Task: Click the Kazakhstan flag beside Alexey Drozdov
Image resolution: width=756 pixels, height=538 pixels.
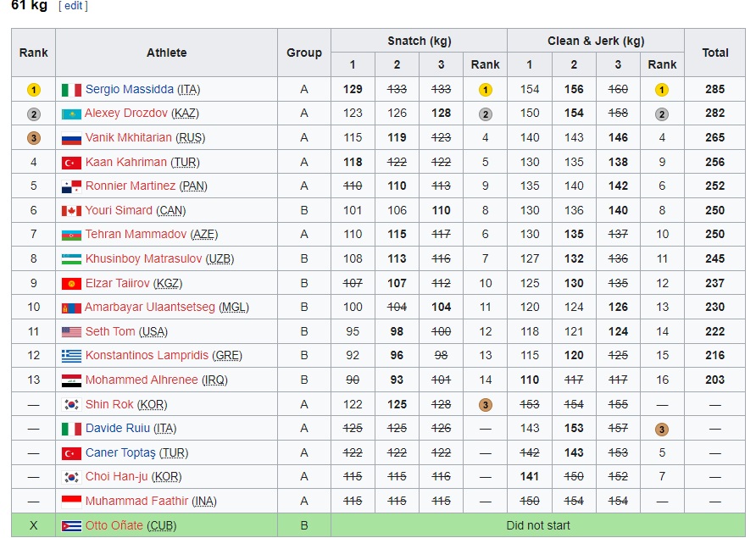Action: point(71,114)
